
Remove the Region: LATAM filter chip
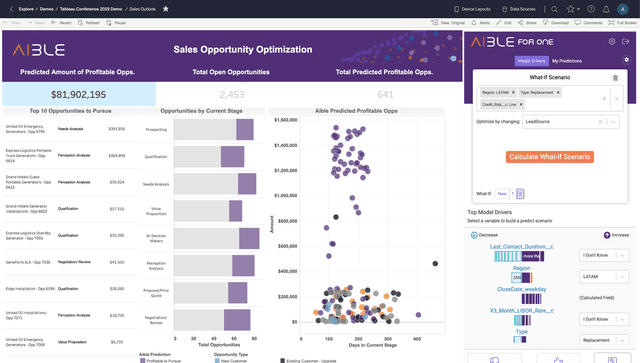coord(513,92)
